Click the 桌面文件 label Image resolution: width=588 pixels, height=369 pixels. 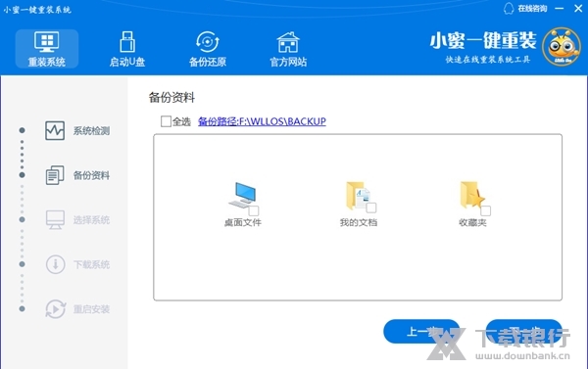(243, 222)
